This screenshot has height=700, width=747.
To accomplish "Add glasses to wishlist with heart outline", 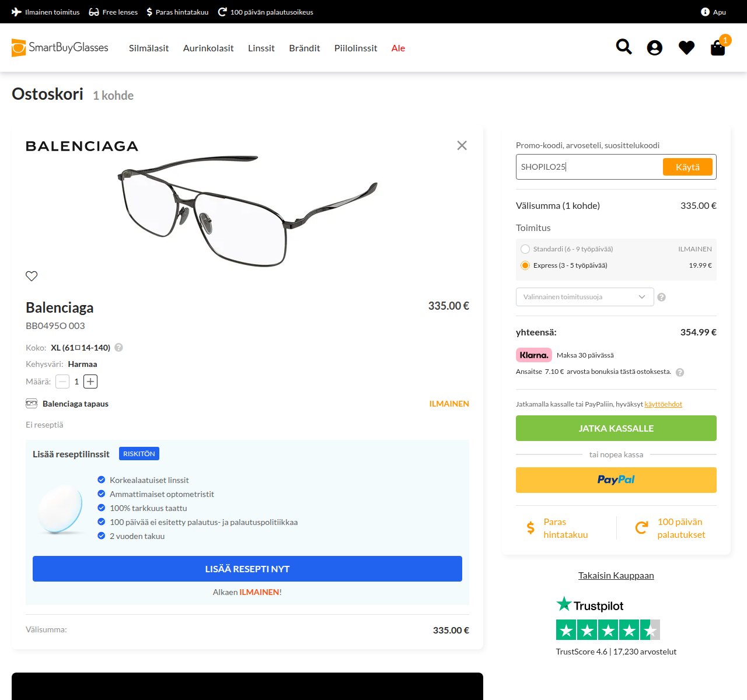I will point(32,276).
